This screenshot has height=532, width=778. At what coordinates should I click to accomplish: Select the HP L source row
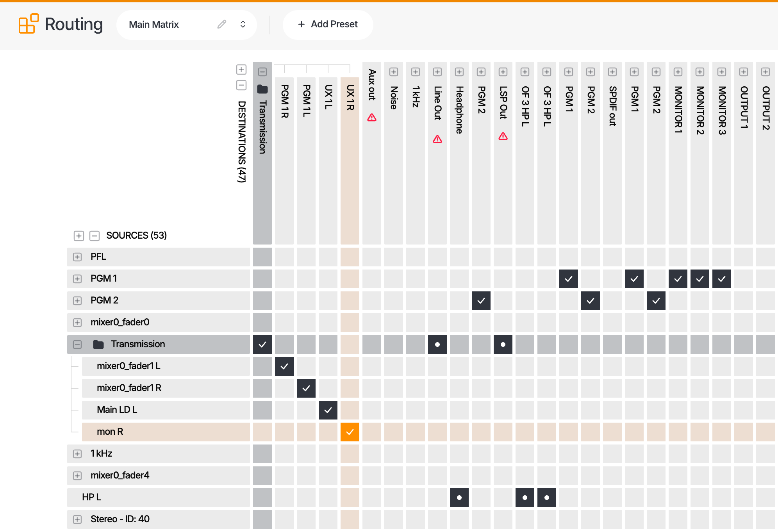tap(159, 497)
